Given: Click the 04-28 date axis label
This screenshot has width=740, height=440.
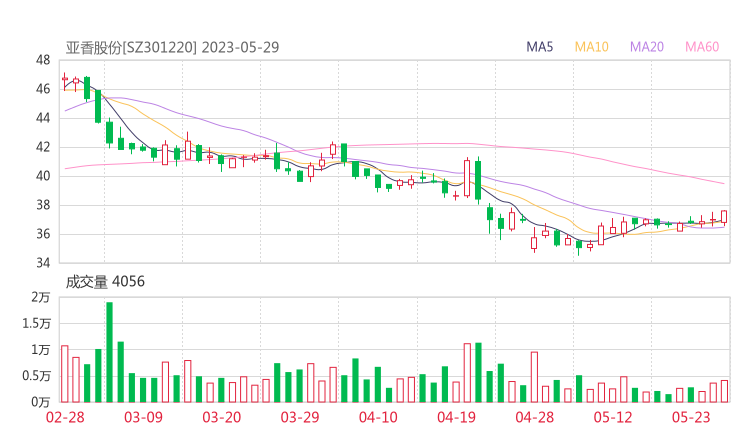Looking at the screenshot, I should 535,417.
